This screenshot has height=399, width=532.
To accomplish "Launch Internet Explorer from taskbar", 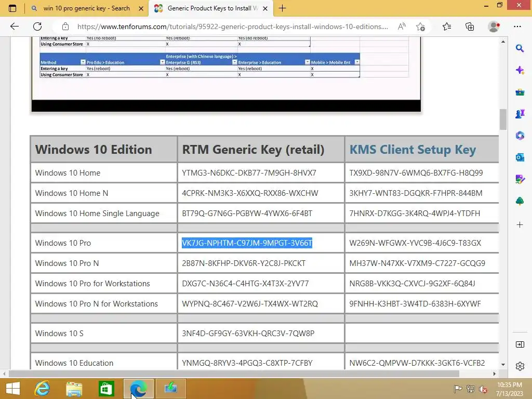I will tap(42, 389).
